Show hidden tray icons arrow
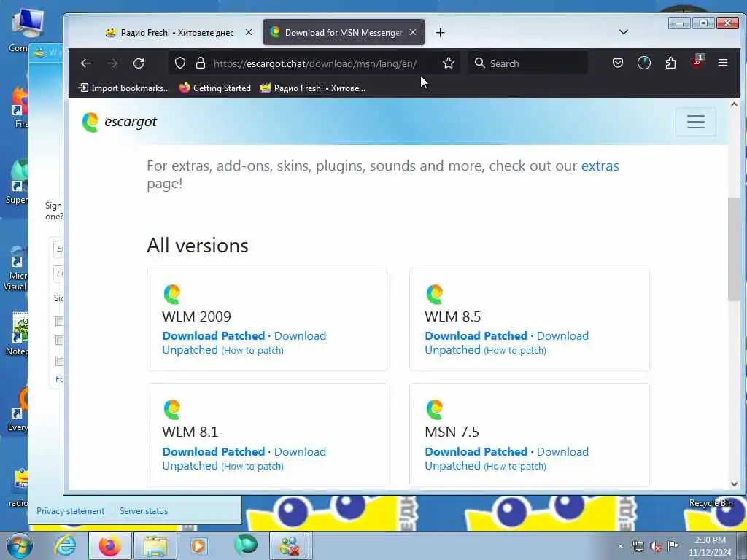The image size is (747, 560). (620, 546)
